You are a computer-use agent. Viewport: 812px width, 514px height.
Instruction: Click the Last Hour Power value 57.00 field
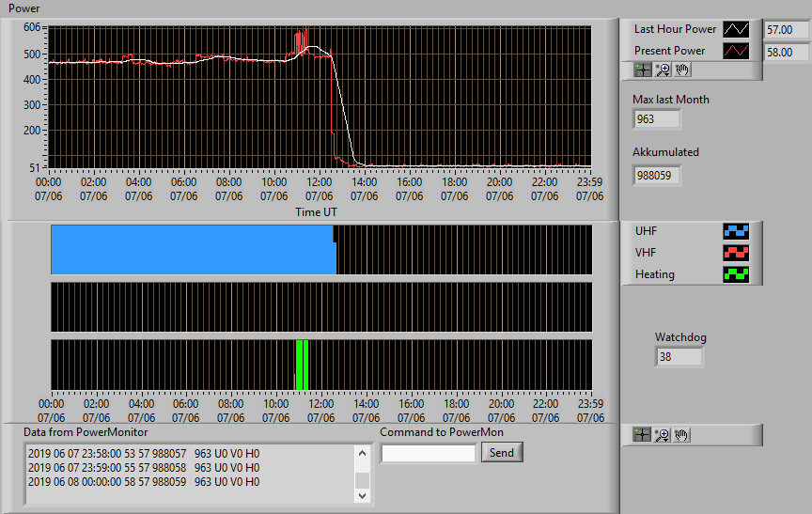788,30
